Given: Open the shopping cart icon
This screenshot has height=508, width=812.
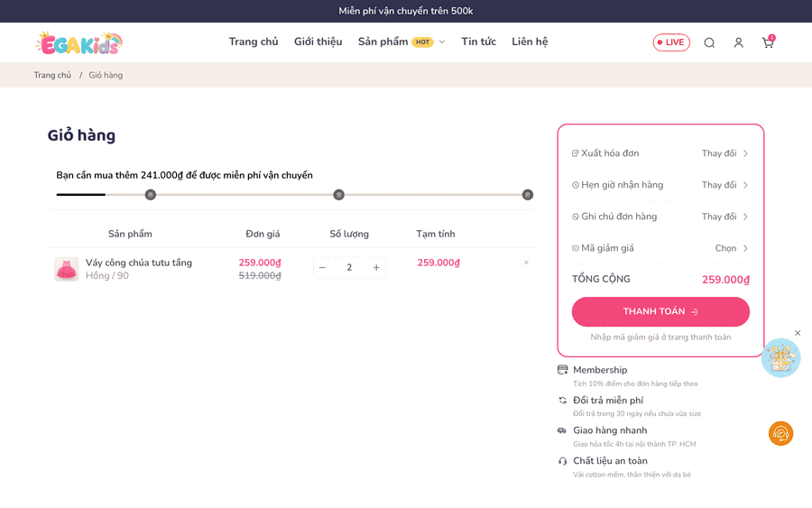Looking at the screenshot, I should click(x=768, y=42).
